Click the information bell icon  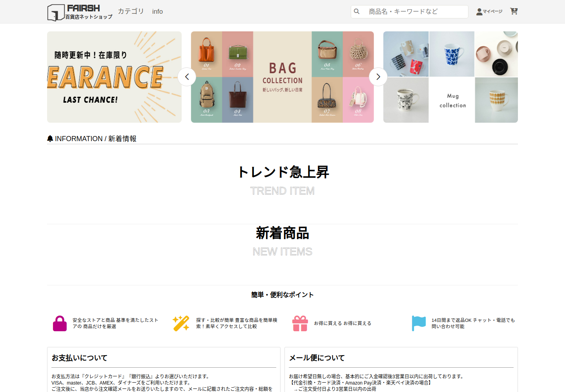tap(50, 138)
